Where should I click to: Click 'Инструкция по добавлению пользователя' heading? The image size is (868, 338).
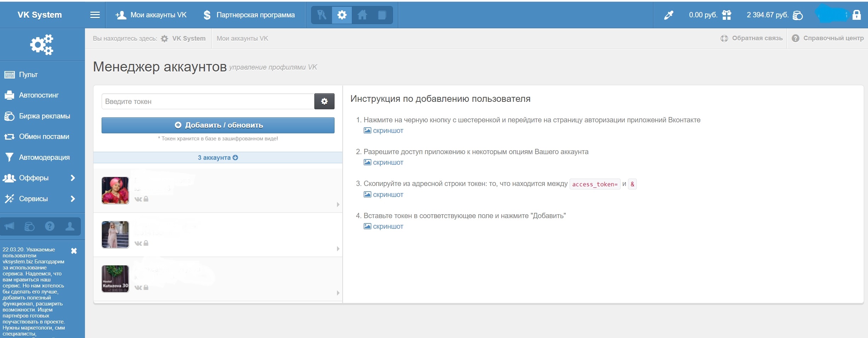click(440, 99)
